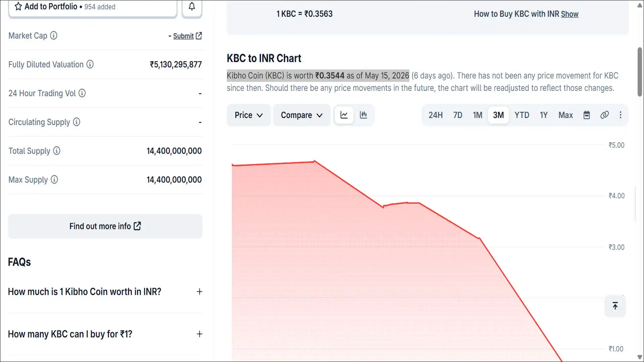Select the 3M time range
Screen dimensions: 644x362
click(498, 115)
